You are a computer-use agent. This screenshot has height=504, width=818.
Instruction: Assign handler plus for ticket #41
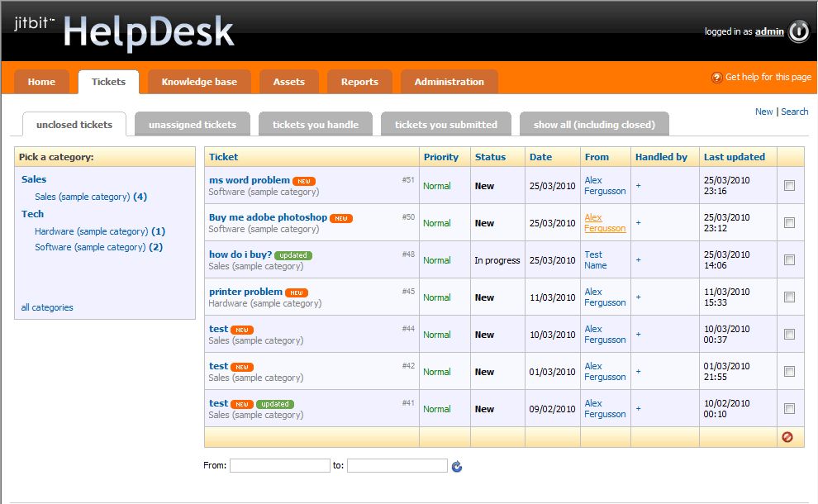coord(638,409)
